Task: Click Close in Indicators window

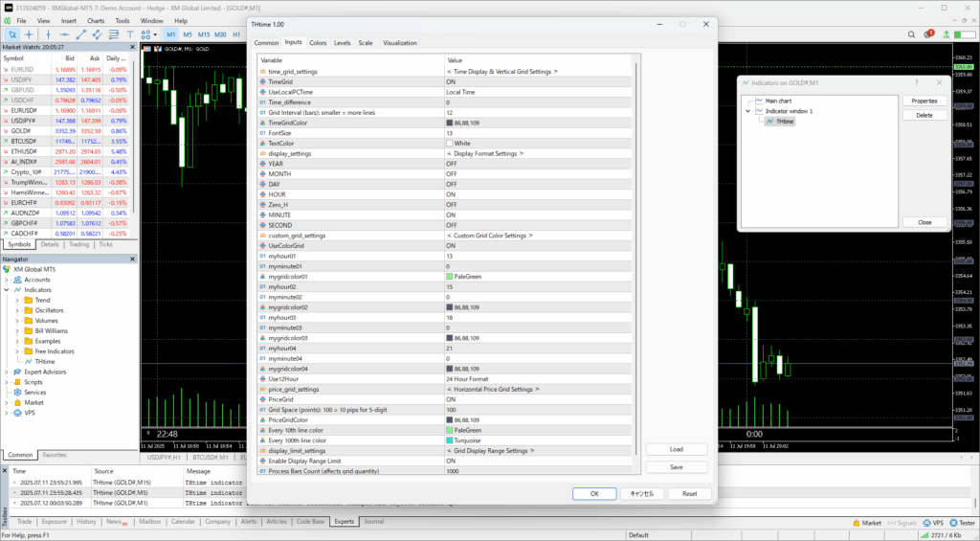Action: tap(924, 222)
